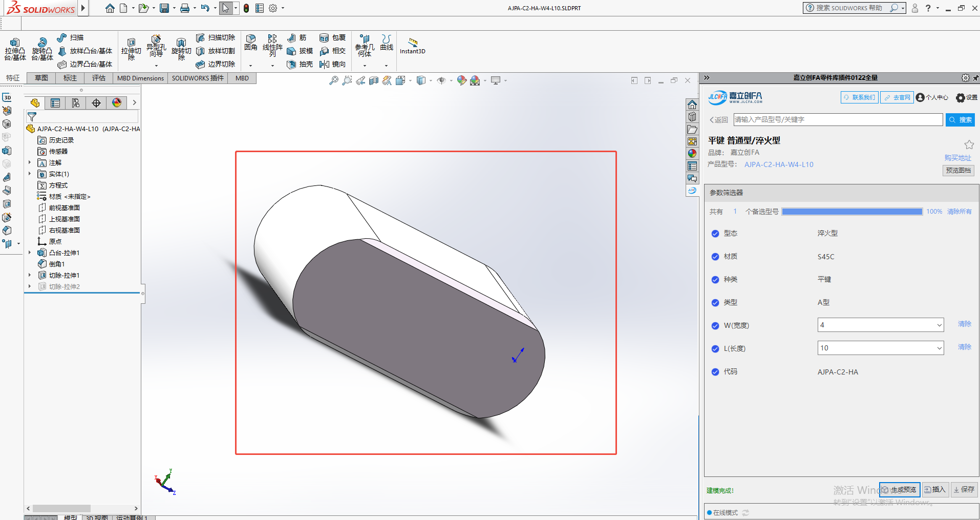Viewport: 980px width, 520px height.
Task: Click the save icon in top toolbar
Action: tap(164, 8)
